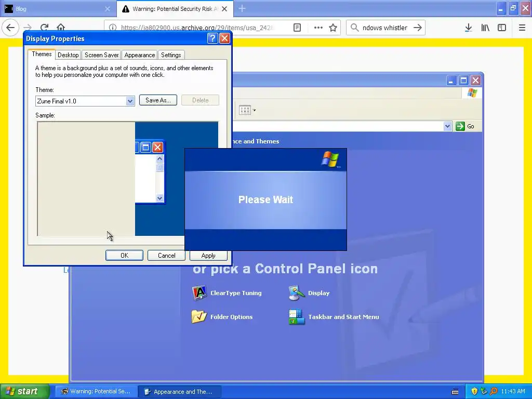The image size is (532, 399).
Task: Open the ClearType Tuning icon
Action: (199, 293)
